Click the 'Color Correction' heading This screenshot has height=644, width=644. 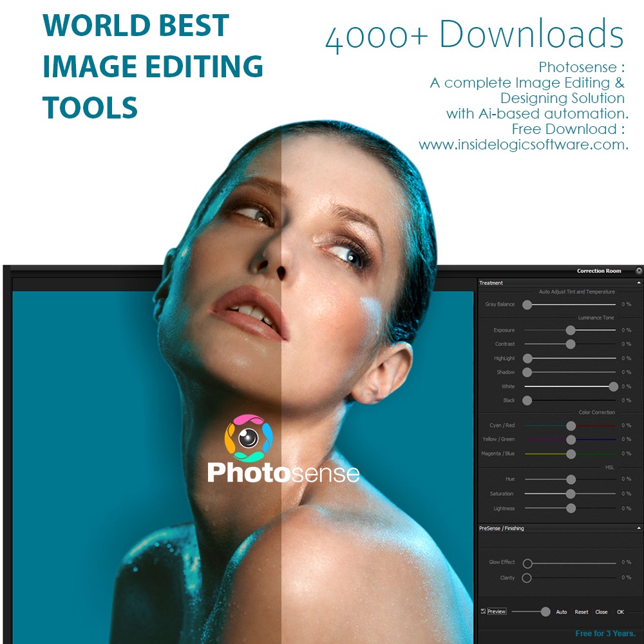pyautogui.click(x=596, y=412)
